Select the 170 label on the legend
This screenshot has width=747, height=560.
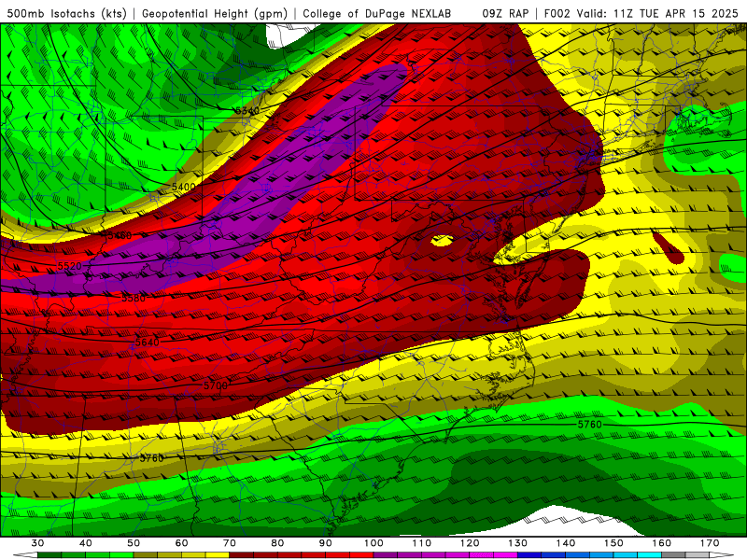coord(710,543)
